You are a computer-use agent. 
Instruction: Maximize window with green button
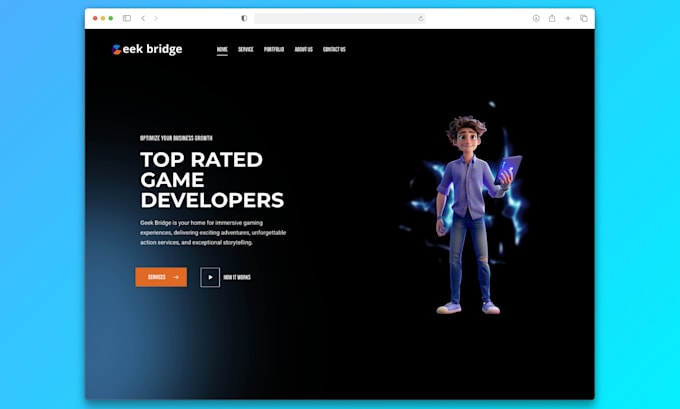[111, 18]
